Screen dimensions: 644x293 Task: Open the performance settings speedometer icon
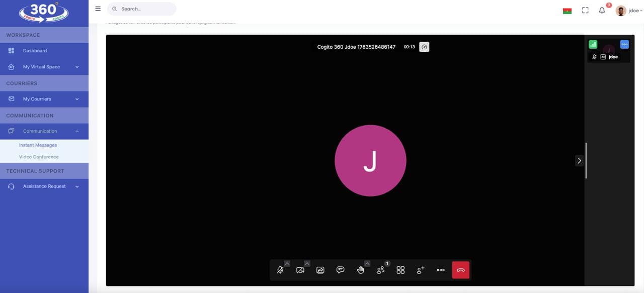coord(424,47)
